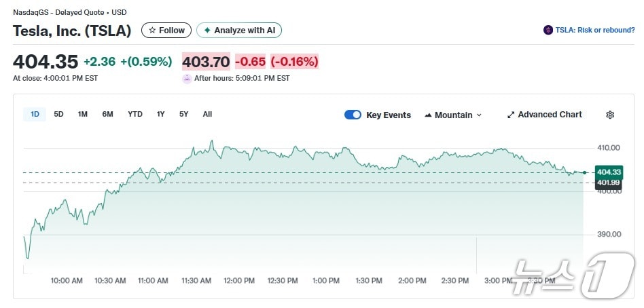Select the 1M chart range

83,114
